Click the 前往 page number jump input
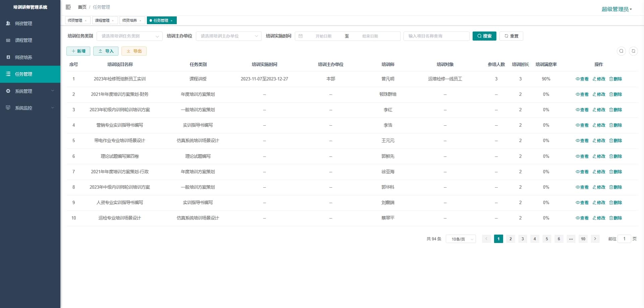 tap(624, 239)
